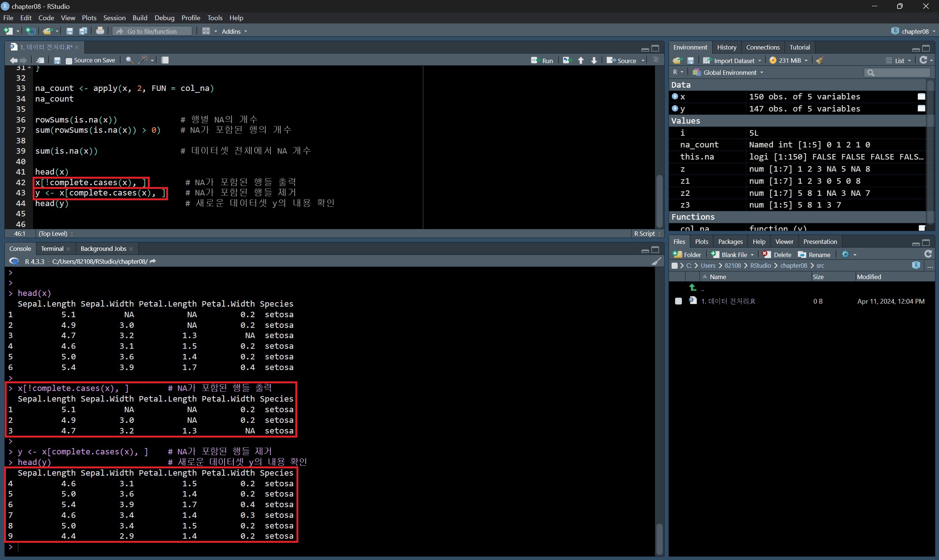Switch to the History tab

click(727, 47)
